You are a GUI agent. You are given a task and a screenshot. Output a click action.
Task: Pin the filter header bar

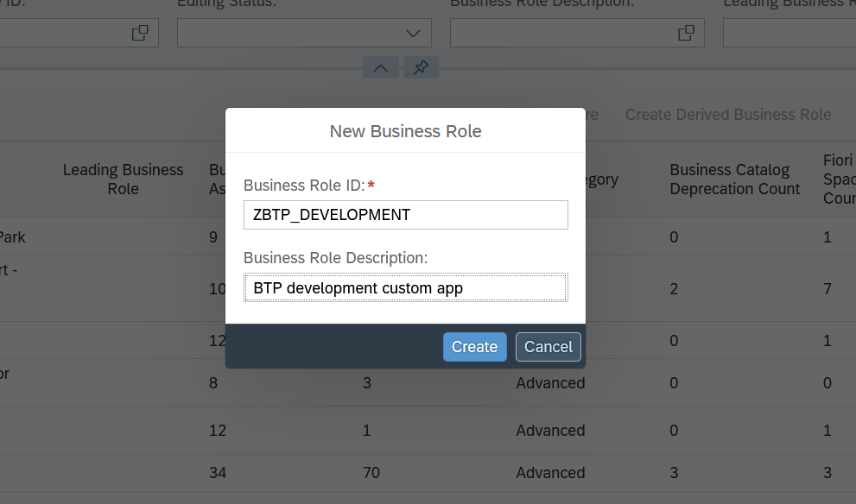coord(421,67)
